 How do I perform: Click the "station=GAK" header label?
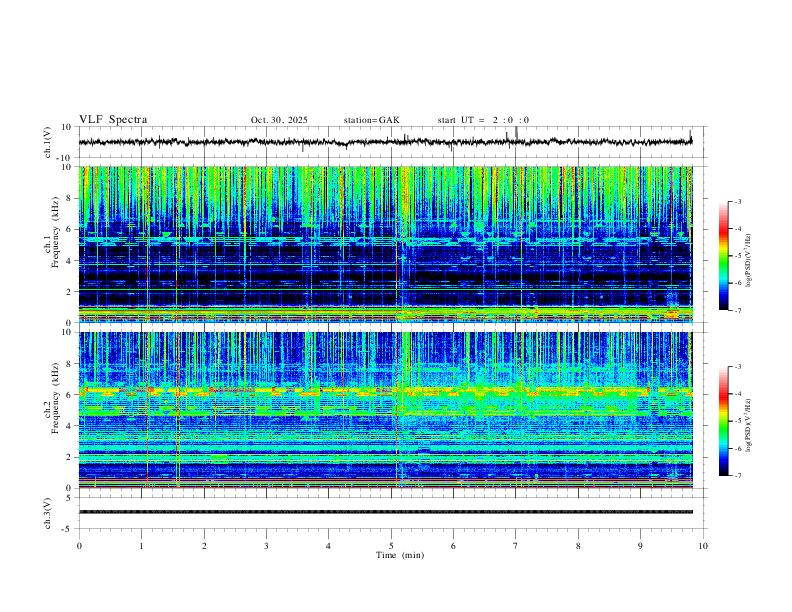pyautogui.click(x=371, y=120)
